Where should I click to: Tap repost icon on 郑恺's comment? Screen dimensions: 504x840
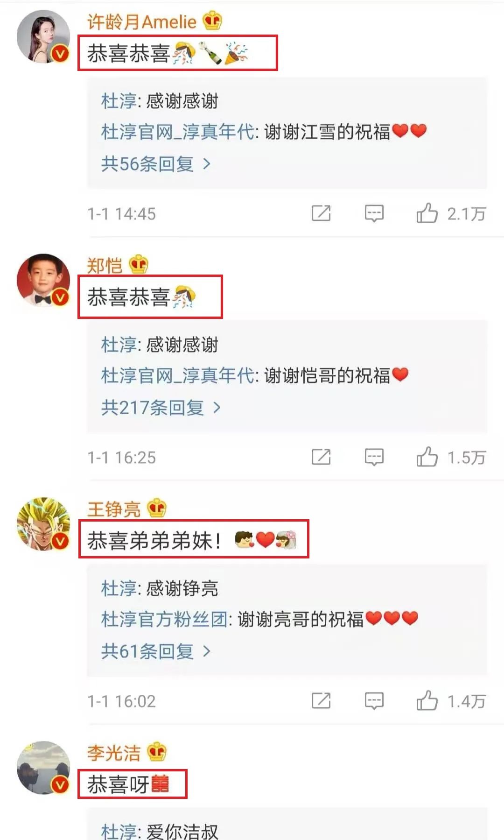[321, 457]
